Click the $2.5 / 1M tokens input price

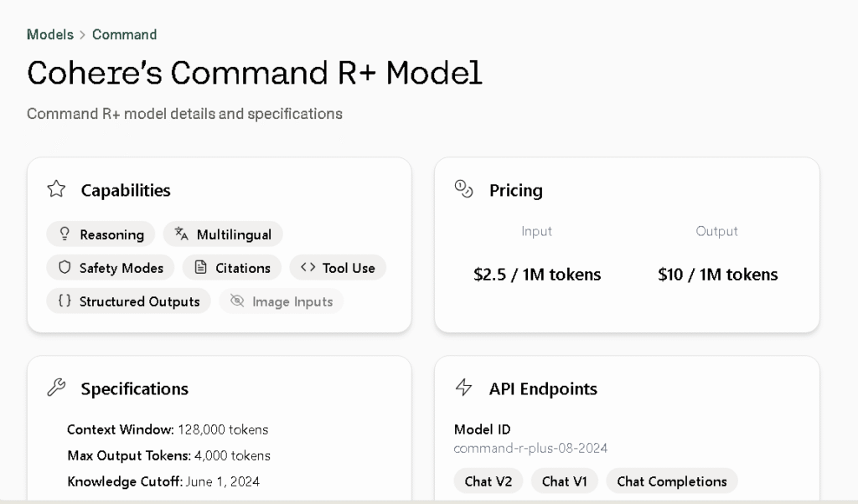tap(537, 275)
